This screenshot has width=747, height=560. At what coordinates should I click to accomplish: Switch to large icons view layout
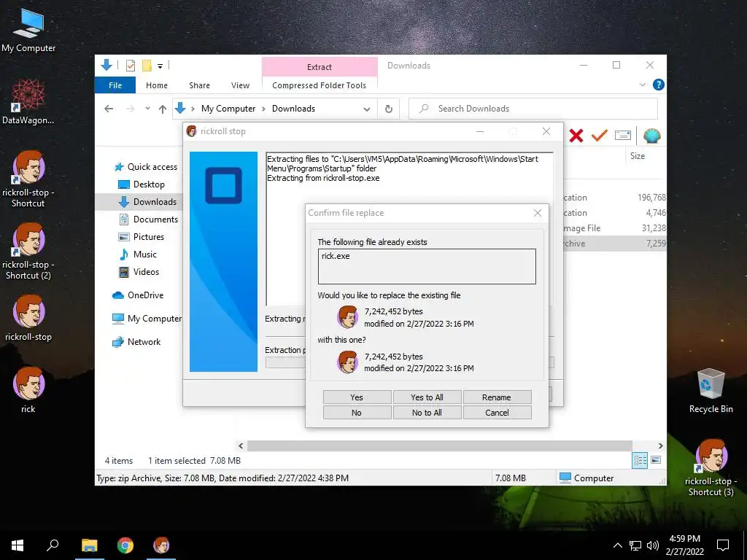tap(656, 460)
